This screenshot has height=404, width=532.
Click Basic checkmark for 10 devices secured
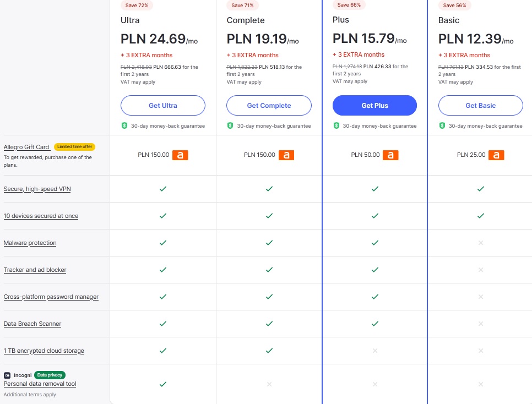pos(480,216)
